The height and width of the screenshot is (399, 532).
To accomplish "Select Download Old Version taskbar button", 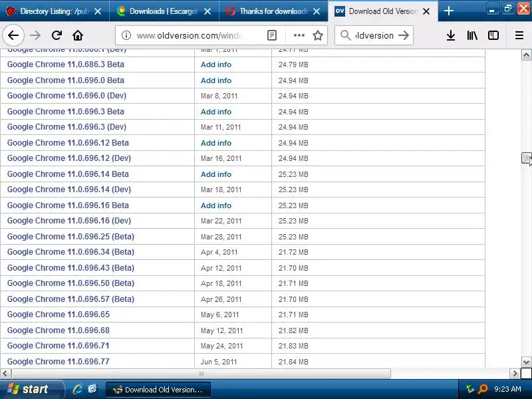I will (158, 390).
